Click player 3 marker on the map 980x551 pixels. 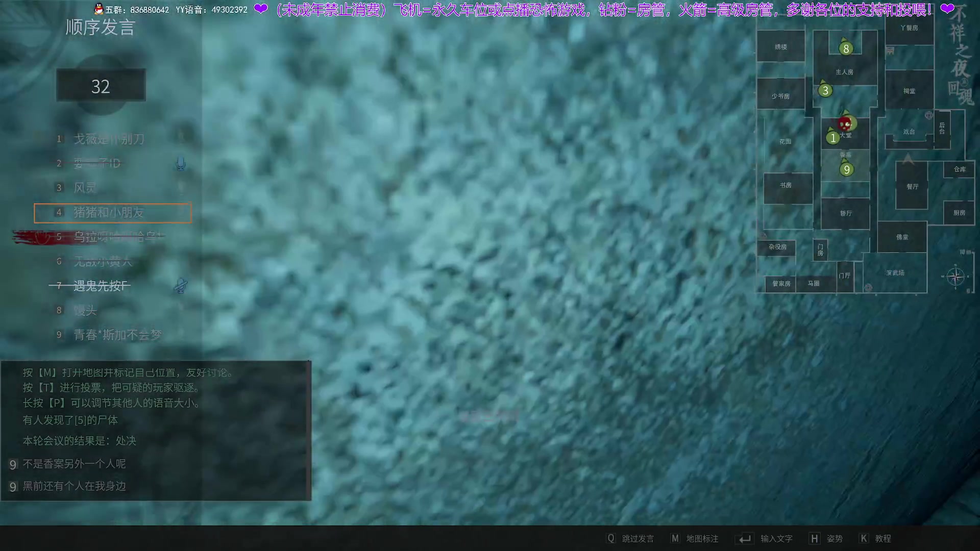click(825, 91)
